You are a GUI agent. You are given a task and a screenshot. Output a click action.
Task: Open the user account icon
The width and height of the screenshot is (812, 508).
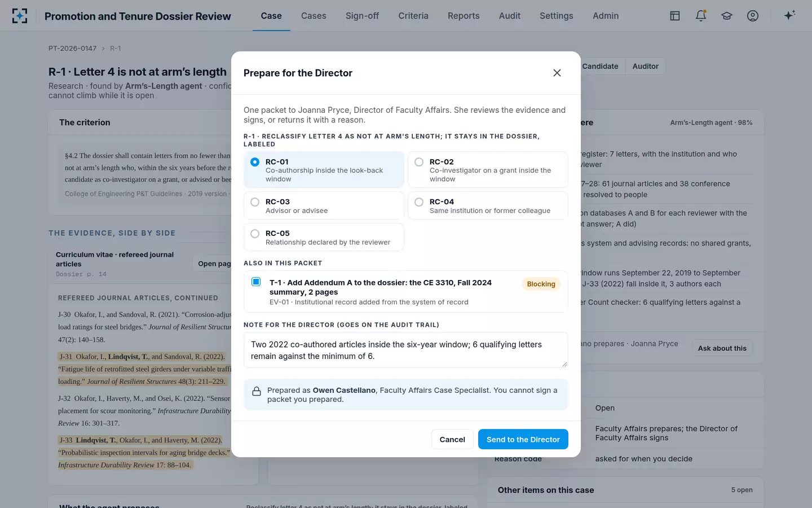(x=753, y=16)
